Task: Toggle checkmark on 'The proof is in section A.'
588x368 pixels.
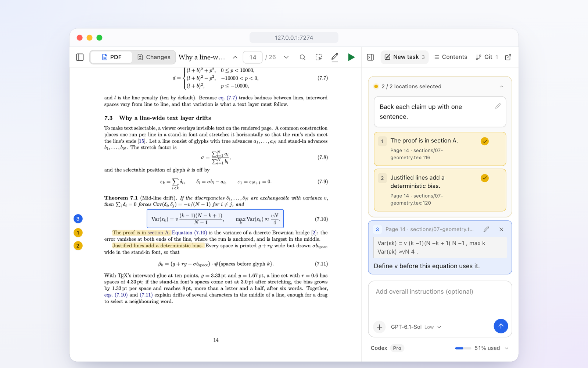Action: (x=485, y=141)
